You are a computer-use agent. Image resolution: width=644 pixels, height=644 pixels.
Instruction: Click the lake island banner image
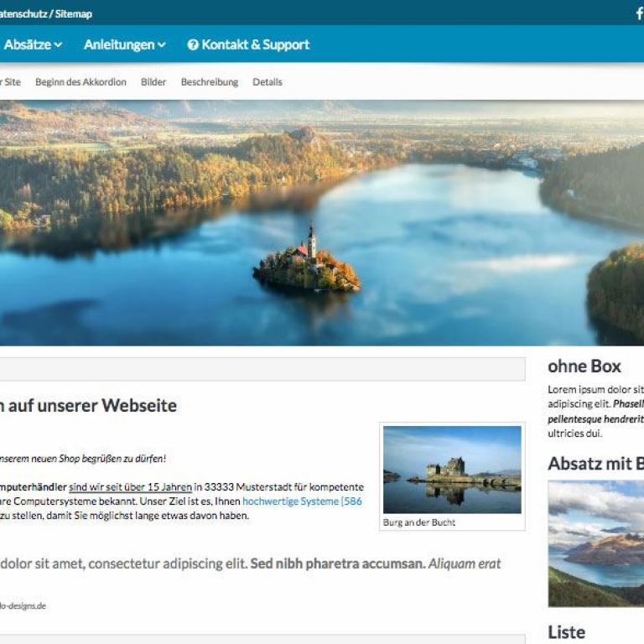(322, 223)
